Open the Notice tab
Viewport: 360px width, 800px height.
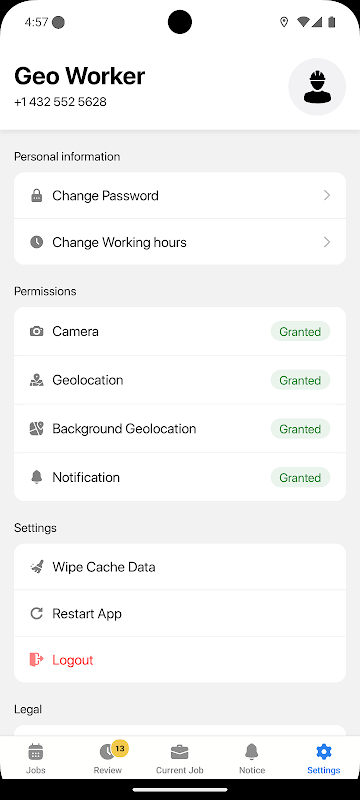252,759
